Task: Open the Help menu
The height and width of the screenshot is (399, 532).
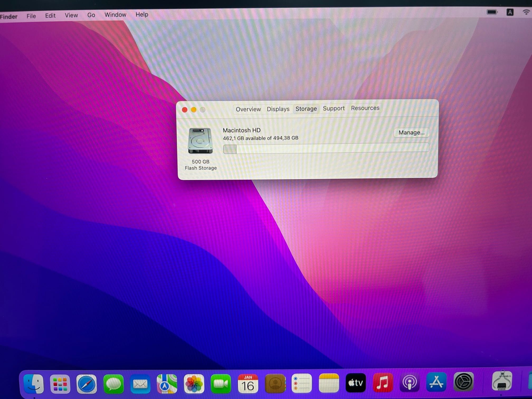Action: (x=142, y=15)
